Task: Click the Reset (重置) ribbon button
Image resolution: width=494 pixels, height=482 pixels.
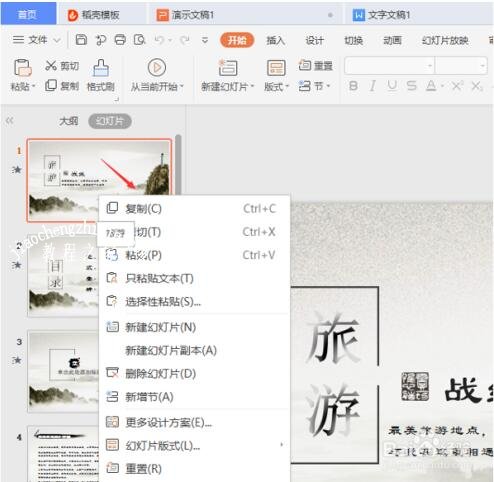Action: point(316,65)
